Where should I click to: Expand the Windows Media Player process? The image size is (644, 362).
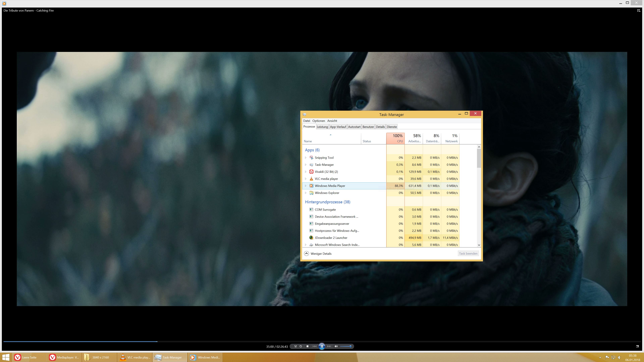pos(306,186)
